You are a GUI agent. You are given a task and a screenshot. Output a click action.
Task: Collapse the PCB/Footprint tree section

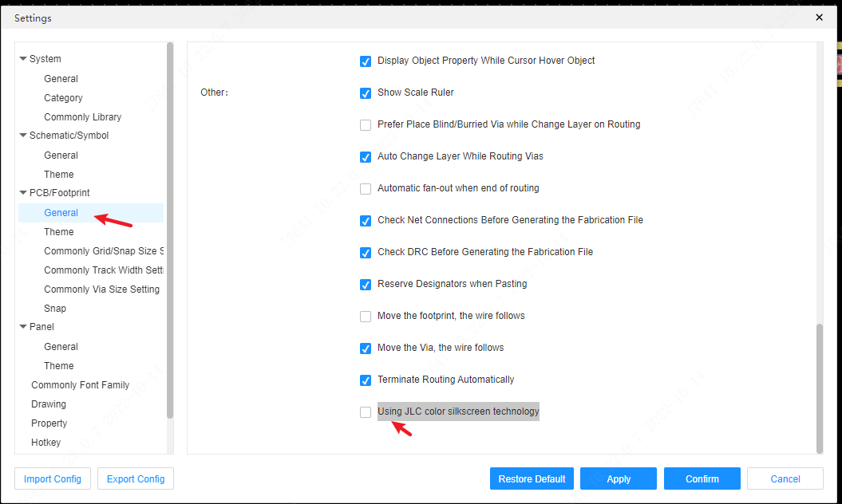click(x=23, y=193)
